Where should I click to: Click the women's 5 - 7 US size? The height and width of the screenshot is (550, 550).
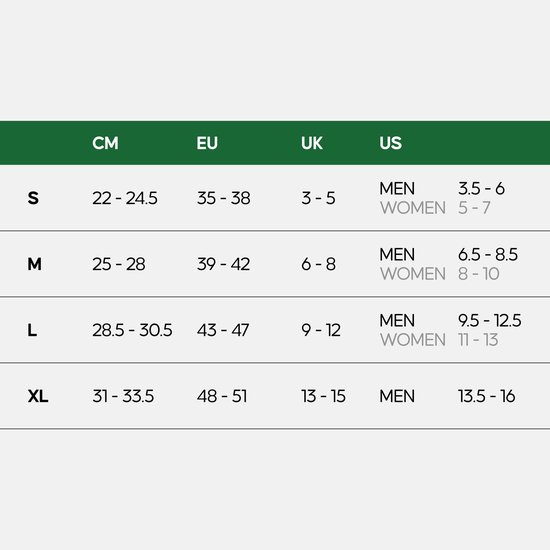(474, 208)
